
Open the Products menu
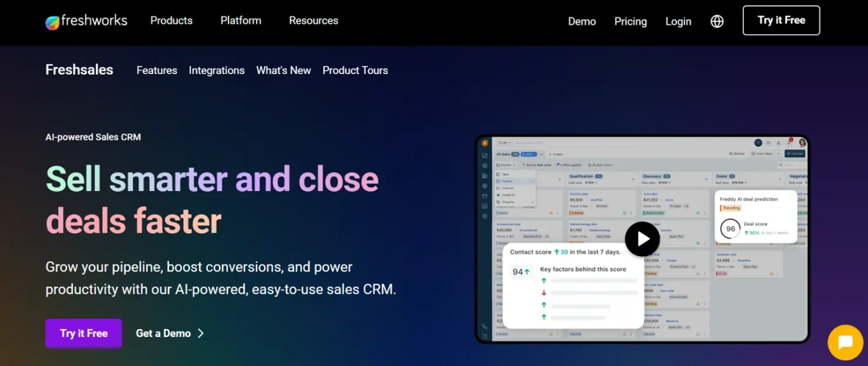(x=171, y=20)
